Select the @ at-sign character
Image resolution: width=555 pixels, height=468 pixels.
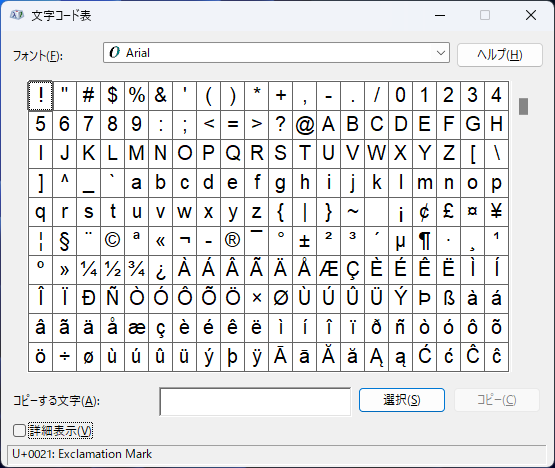click(x=305, y=125)
